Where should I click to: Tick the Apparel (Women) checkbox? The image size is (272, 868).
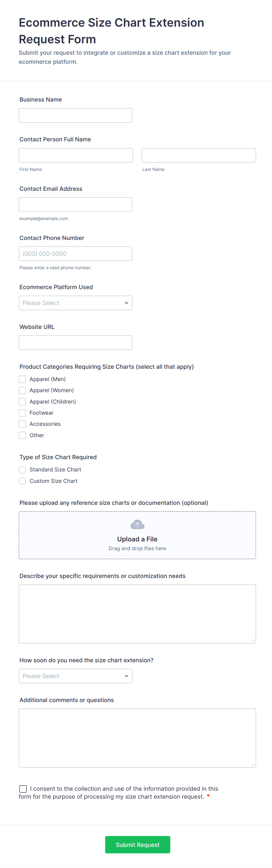(23, 390)
